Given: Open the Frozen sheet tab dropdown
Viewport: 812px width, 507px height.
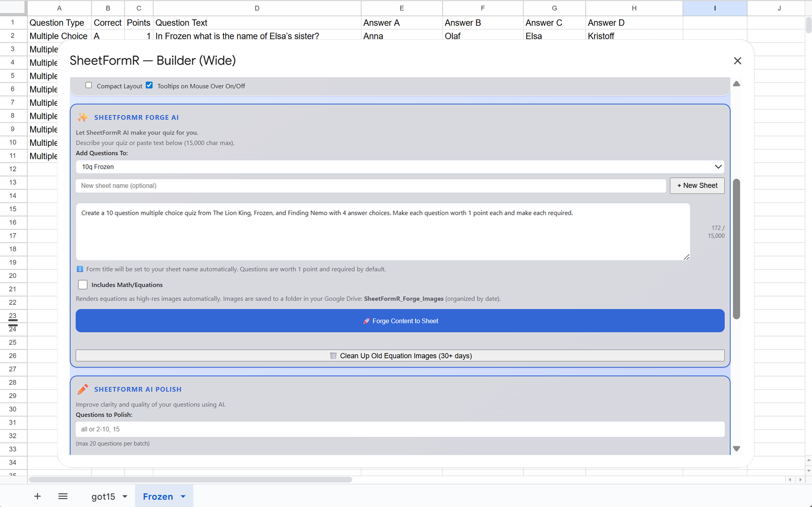Looking at the screenshot, I should (x=183, y=496).
